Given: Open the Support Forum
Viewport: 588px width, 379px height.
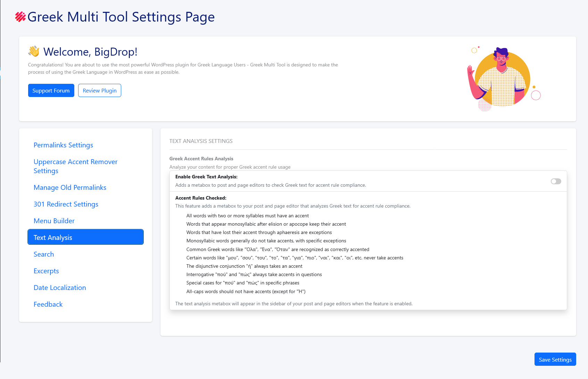Looking at the screenshot, I should (x=51, y=90).
